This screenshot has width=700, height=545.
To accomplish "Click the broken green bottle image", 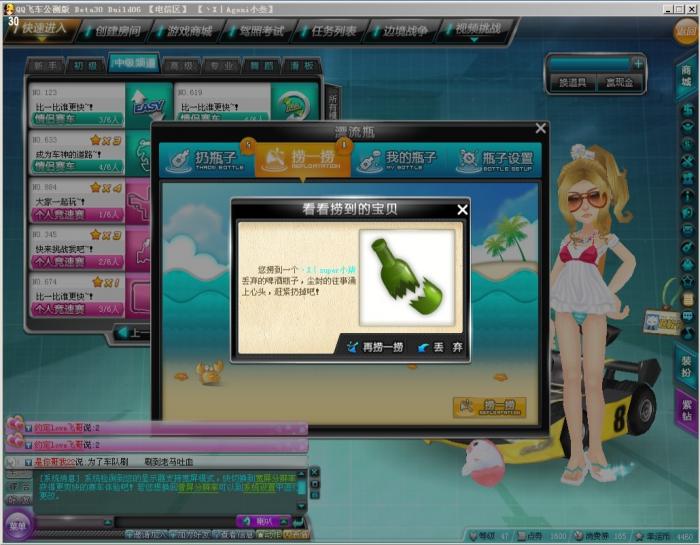I will [x=407, y=278].
